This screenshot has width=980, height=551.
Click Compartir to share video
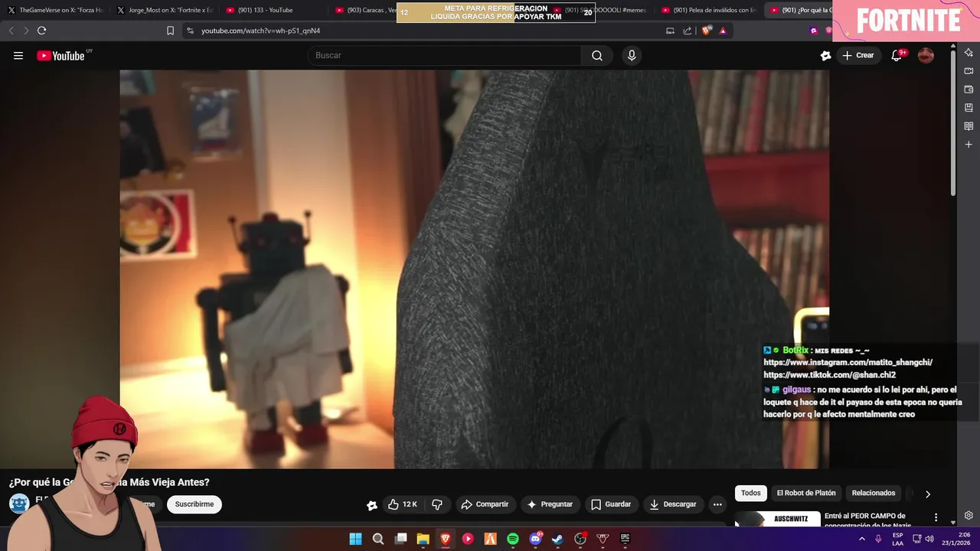coord(485,504)
